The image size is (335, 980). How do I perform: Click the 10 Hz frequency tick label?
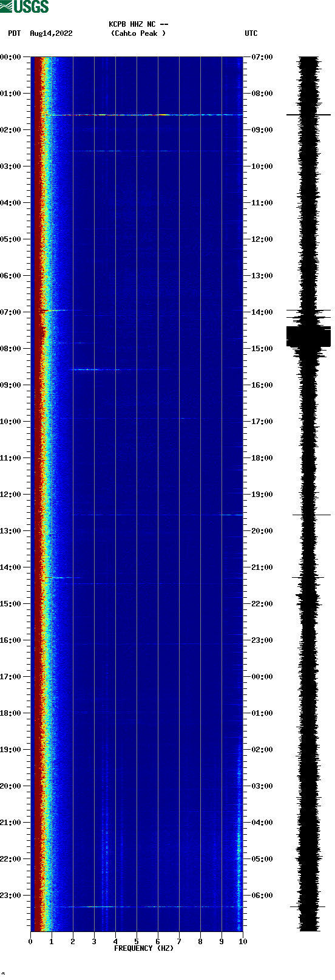[243, 942]
